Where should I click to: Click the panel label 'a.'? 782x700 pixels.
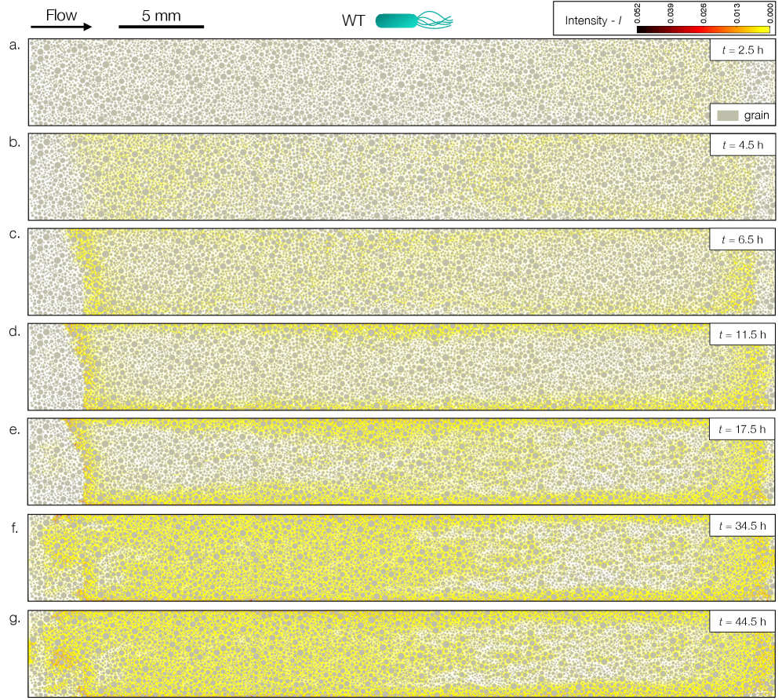coord(13,45)
